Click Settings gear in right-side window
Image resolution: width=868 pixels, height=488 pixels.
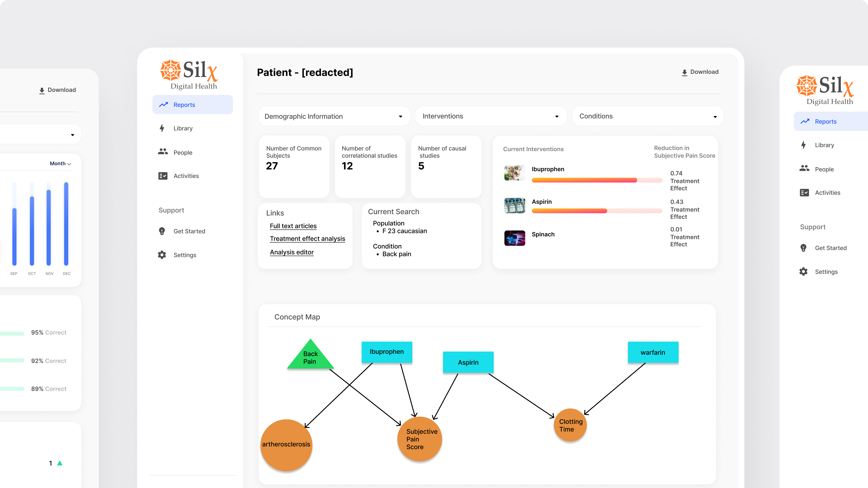point(804,272)
